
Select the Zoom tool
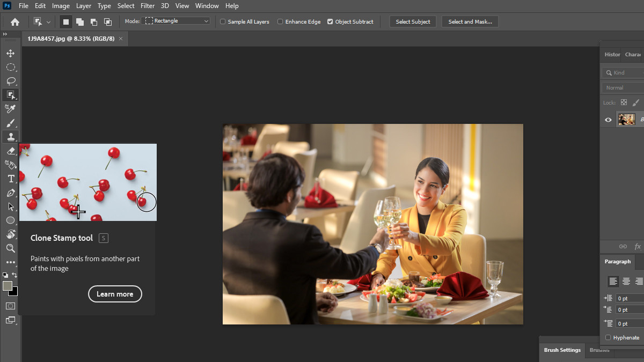click(10, 248)
